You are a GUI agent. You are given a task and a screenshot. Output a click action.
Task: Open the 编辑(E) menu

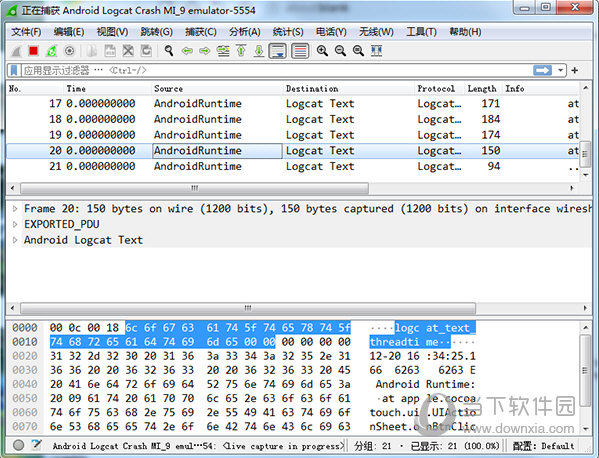[69, 32]
